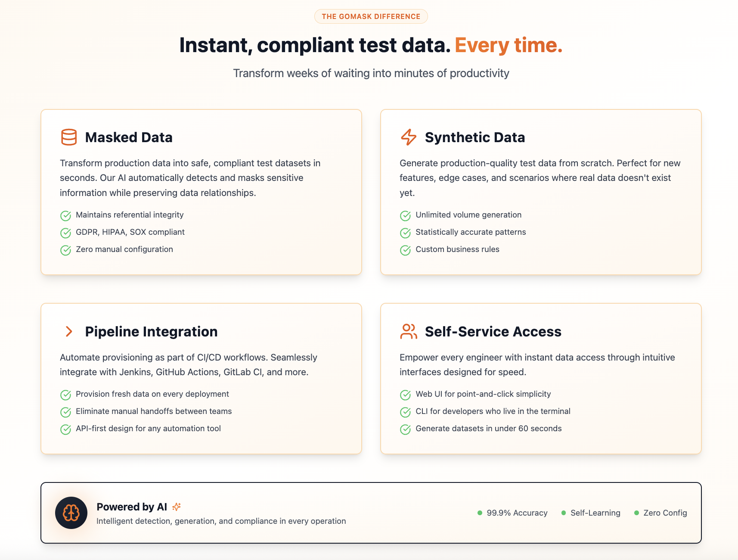Screen dimensions: 738x560
Task: Click the Self-Service Access heading
Action: pos(493,331)
